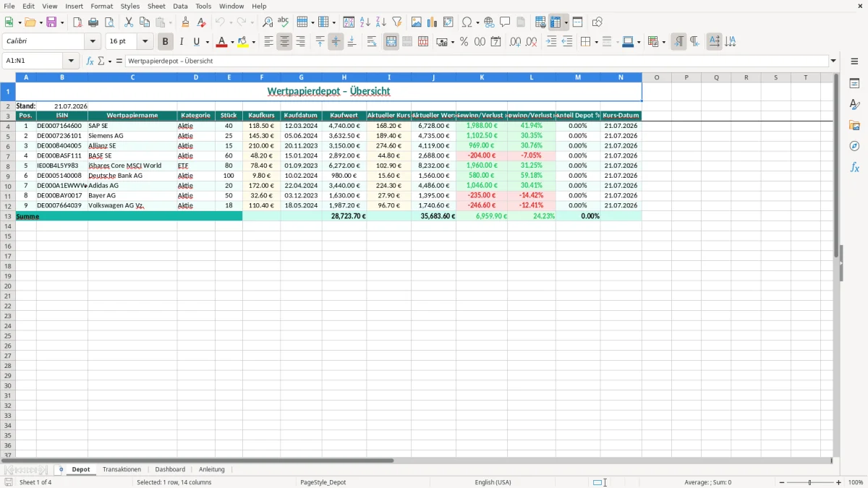Open sidebar Properties panel icon
The height and width of the screenshot is (488, 868).
pos(854,83)
